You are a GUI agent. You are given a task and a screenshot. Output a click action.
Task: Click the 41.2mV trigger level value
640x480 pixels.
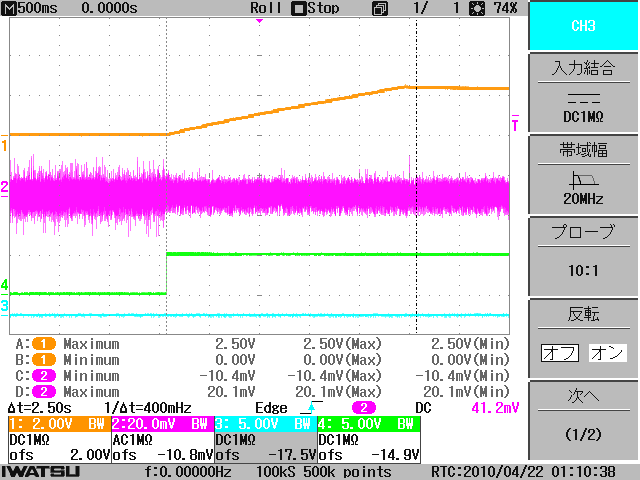[495, 408]
